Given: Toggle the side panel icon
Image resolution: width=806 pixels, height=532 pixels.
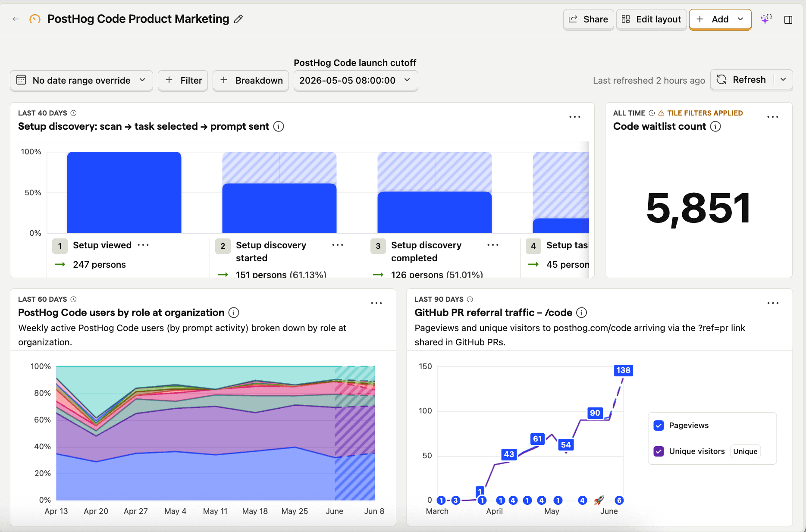Looking at the screenshot, I should pyautogui.click(x=788, y=19).
